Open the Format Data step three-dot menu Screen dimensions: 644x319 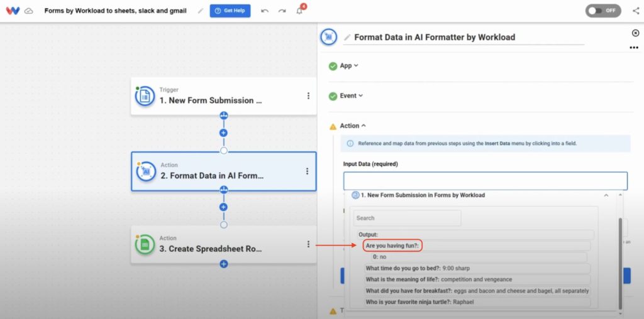[307, 171]
